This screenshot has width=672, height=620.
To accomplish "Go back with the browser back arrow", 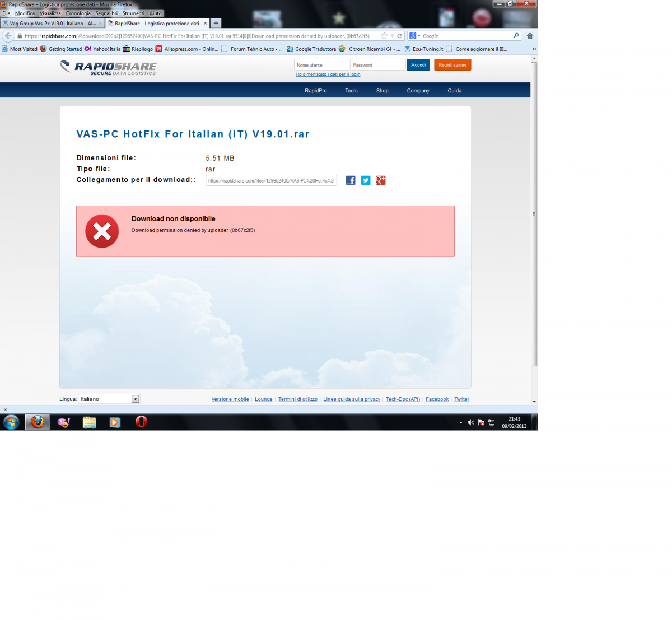I will click(8, 36).
